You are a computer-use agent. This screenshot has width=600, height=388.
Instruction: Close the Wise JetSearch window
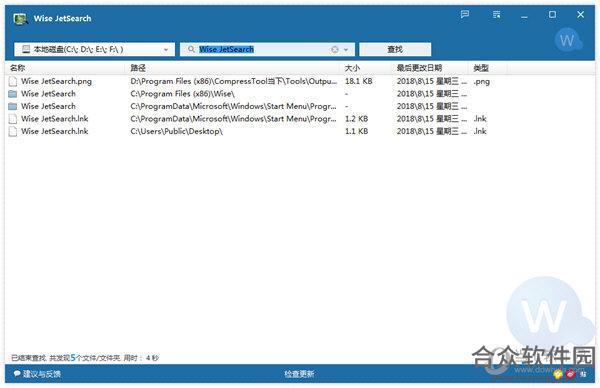coord(580,15)
